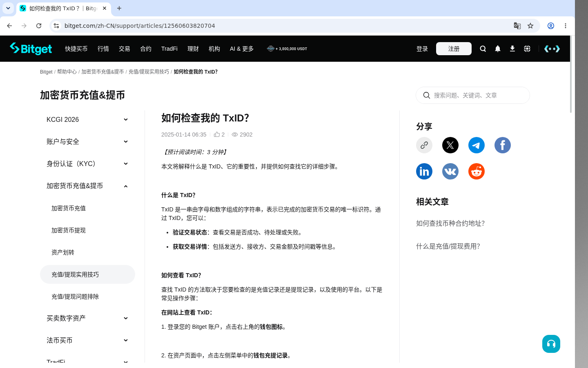Viewport: 588px width, 368px height.
Task: Open sidebar item 加密货币充值
Action: click(69, 208)
